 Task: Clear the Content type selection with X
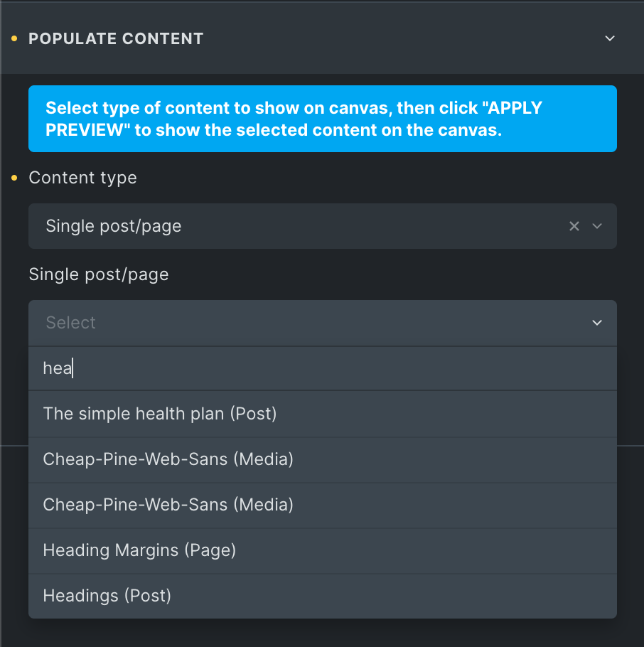574,226
